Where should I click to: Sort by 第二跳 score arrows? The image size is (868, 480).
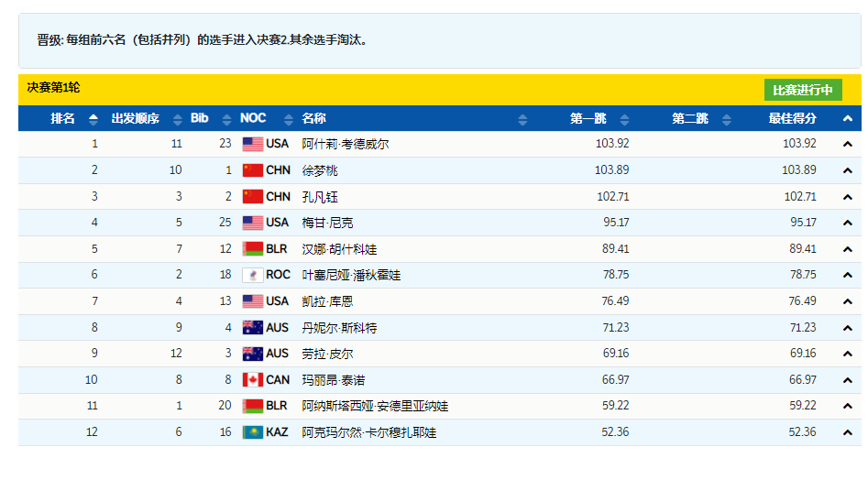tap(728, 119)
